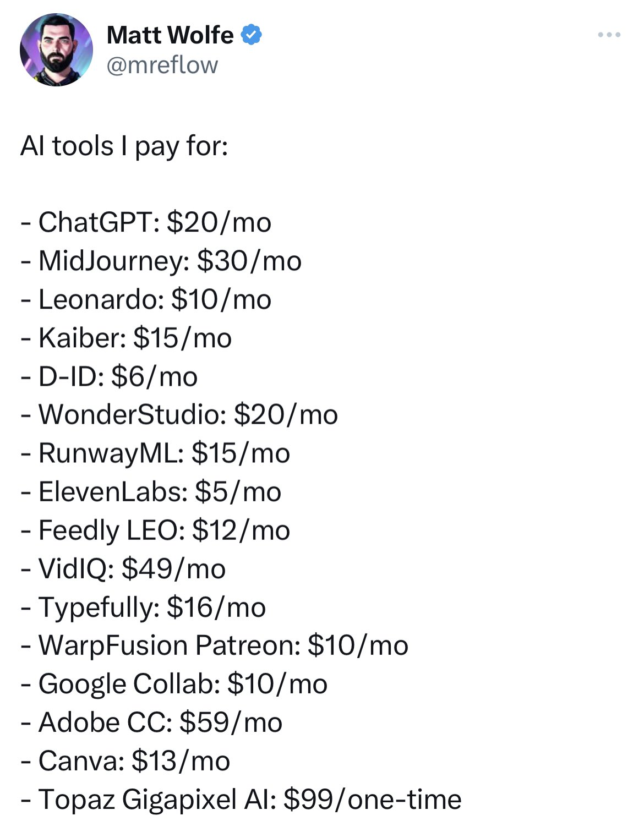This screenshot has width=644, height=832.
Task: Click Matt Wolfe's profile avatar
Action: (x=56, y=50)
